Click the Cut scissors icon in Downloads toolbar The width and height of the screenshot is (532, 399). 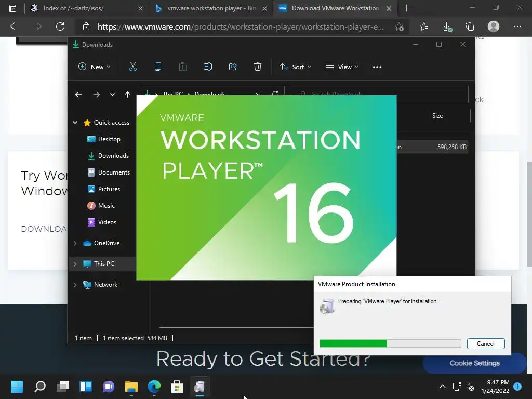tap(132, 67)
